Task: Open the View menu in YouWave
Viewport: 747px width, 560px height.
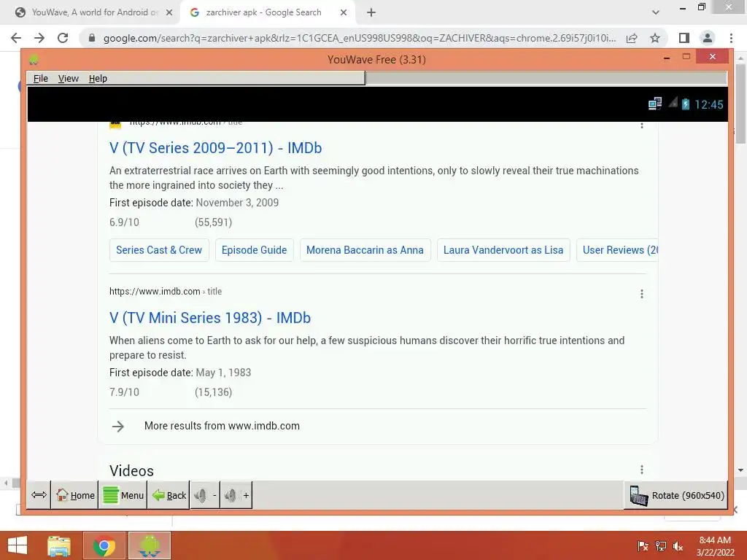Action: pos(68,79)
